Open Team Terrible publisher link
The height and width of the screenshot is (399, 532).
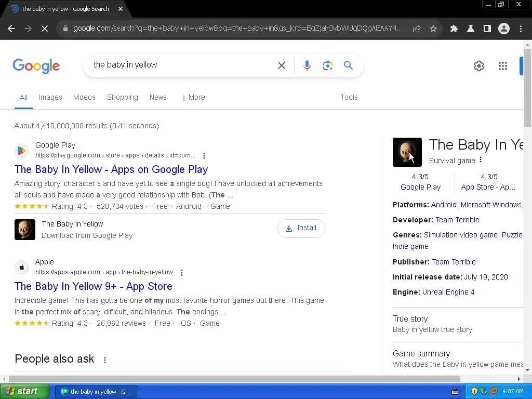pyautogui.click(x=454, y=262)
